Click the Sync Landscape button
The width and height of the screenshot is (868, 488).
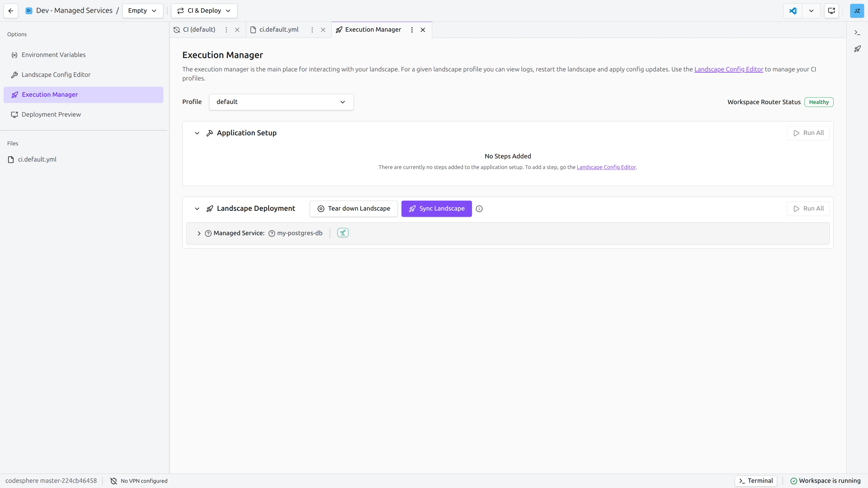point(436,209)
